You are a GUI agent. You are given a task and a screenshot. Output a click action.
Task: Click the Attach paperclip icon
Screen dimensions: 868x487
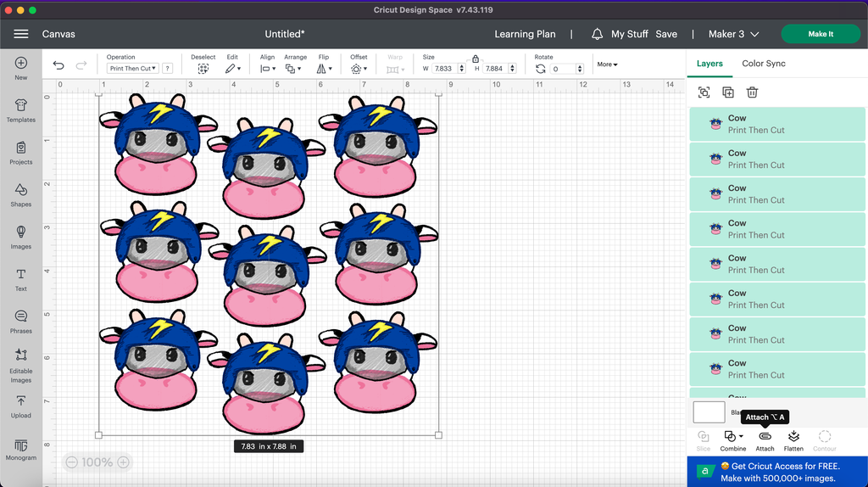point(765,437)
